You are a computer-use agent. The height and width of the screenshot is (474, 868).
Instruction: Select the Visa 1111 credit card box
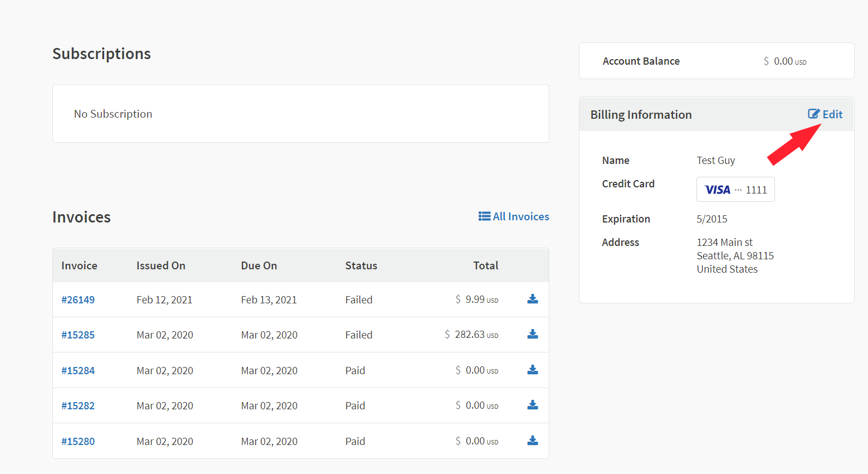[x=735, y=190]
